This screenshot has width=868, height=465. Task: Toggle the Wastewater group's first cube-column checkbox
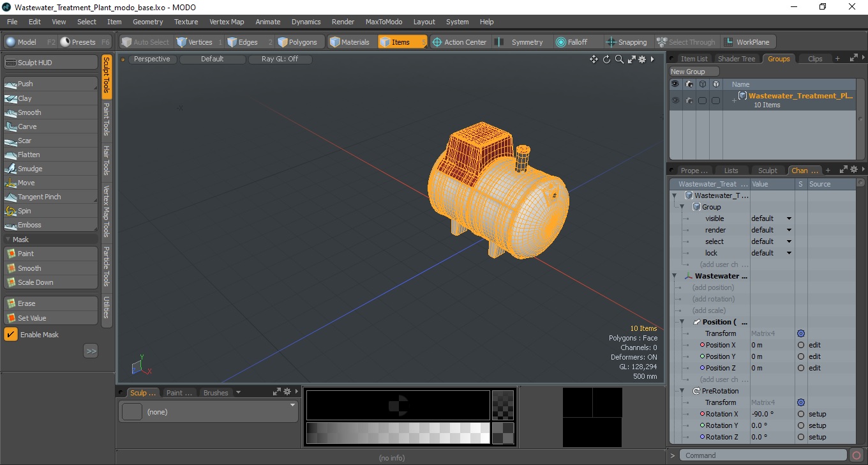[x=702, y=100]
